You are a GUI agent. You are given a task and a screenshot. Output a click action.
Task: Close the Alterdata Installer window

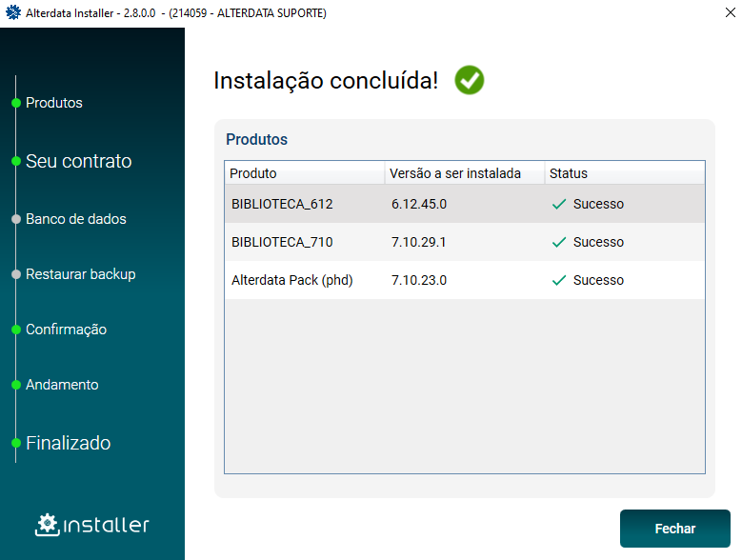point(731,12)
